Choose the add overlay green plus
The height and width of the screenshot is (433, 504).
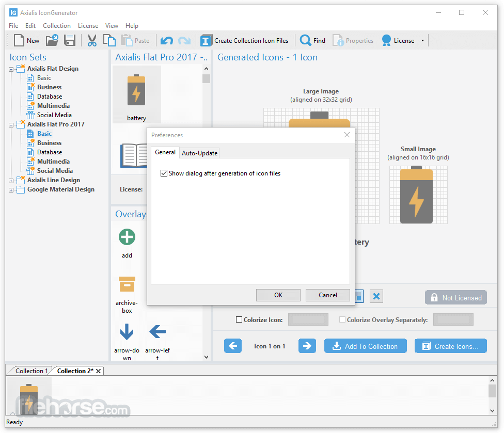click(x=127, y=237)
